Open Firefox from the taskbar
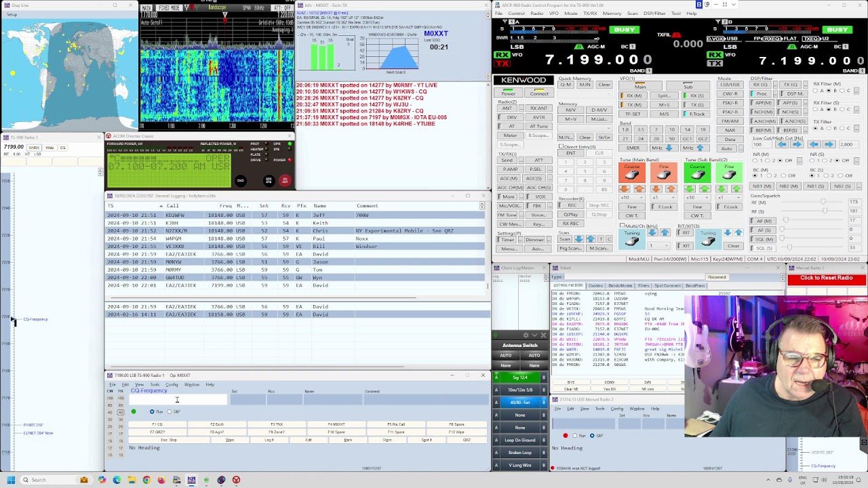 tap(161, 480)
